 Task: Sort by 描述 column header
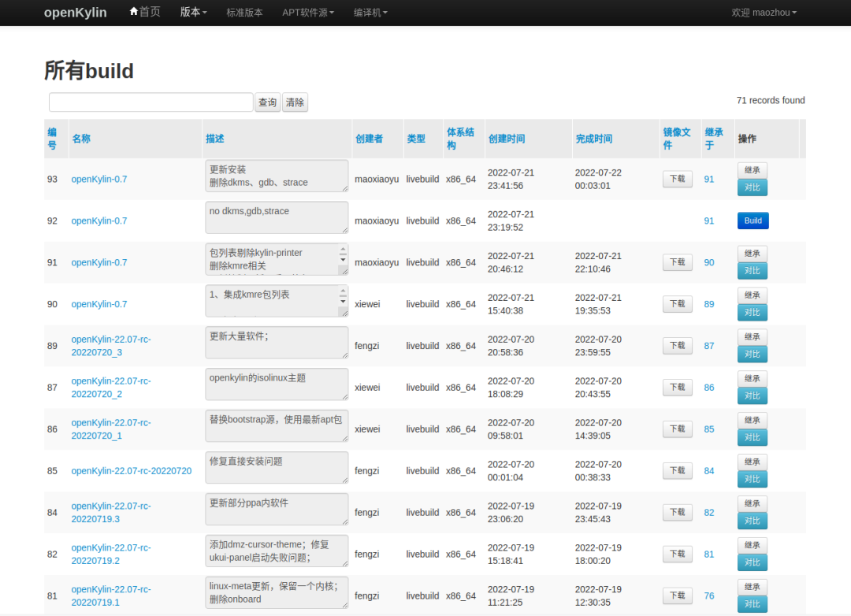(x=214, y=139)
